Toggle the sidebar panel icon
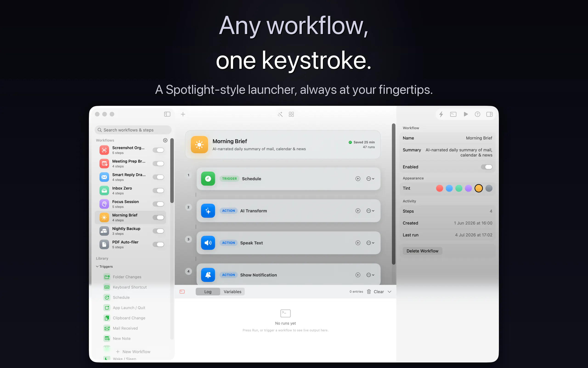 coord(167,114)
